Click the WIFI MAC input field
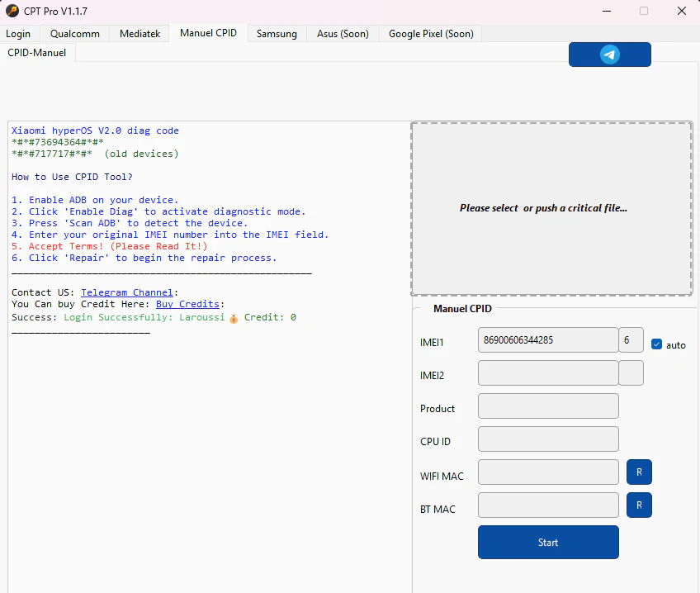700x593 pixels. click(548, 472)
